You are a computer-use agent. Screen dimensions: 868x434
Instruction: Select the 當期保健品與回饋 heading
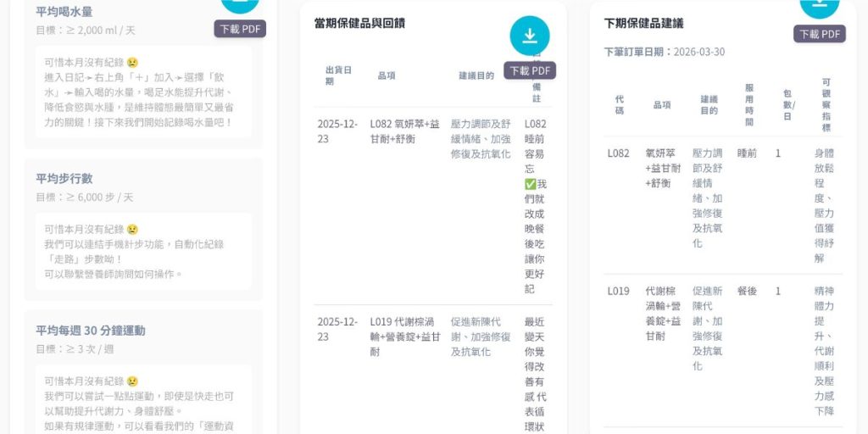coord(359,23)
